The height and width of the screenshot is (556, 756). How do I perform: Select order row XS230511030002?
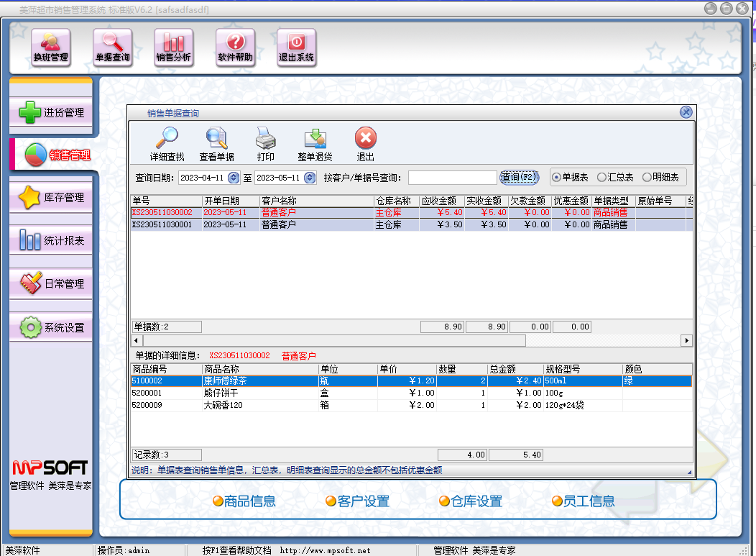point(411,212)
